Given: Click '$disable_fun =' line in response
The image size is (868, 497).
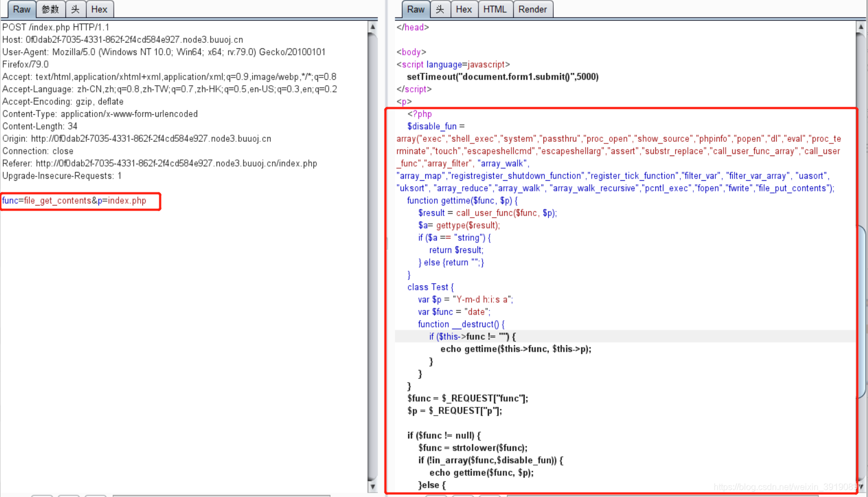Looking at the screenshot, I should [x=436, y=126].
